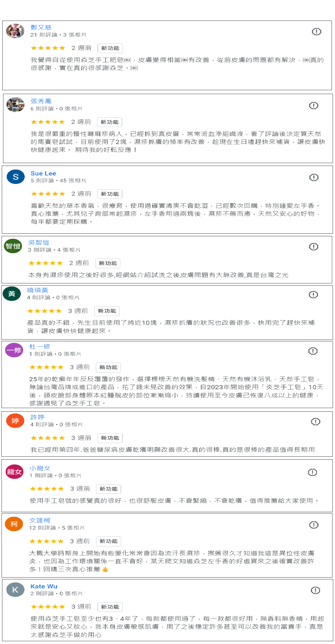Click report icon on Sue Lee's review

314,177
